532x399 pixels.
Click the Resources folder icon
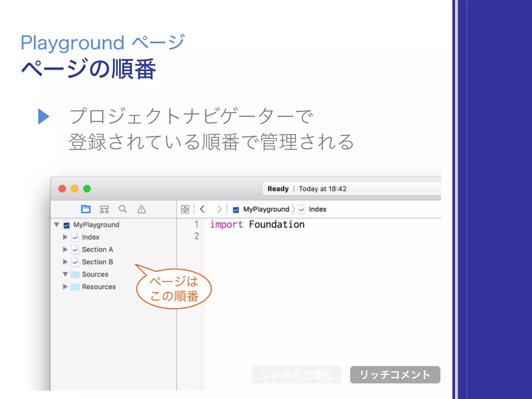tap(75, 287)
